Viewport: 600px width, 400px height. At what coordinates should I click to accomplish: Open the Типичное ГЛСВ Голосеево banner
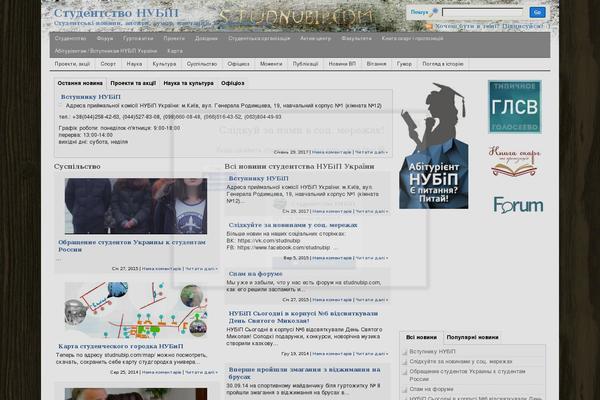(515, 107)
